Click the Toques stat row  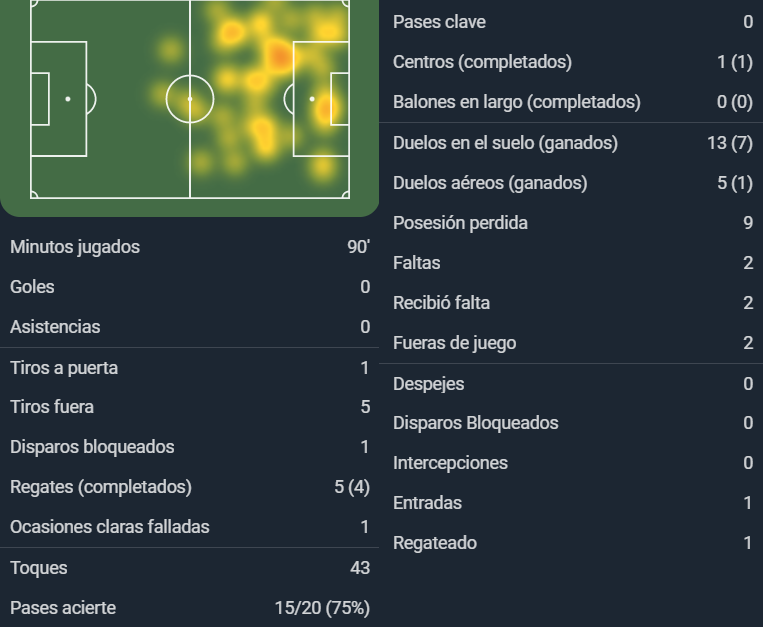190,568
